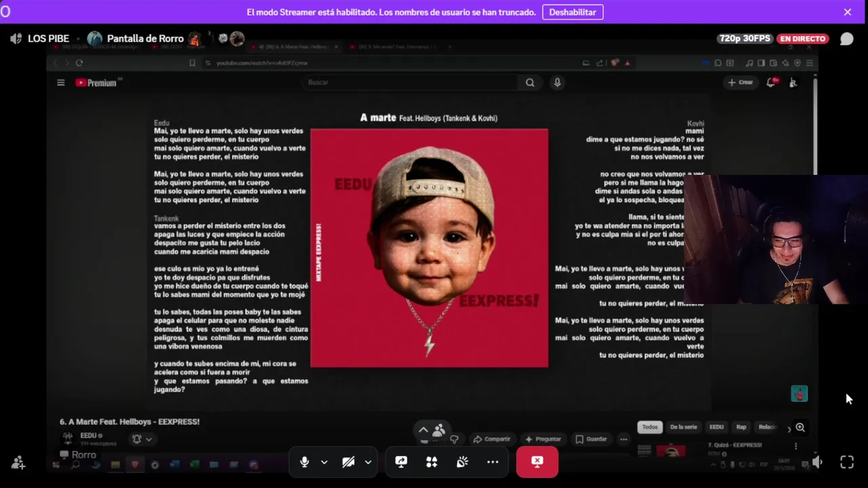Open the subscription notification bell dropdown
Viewport: 868px width, 488px height.
point(142,439)
